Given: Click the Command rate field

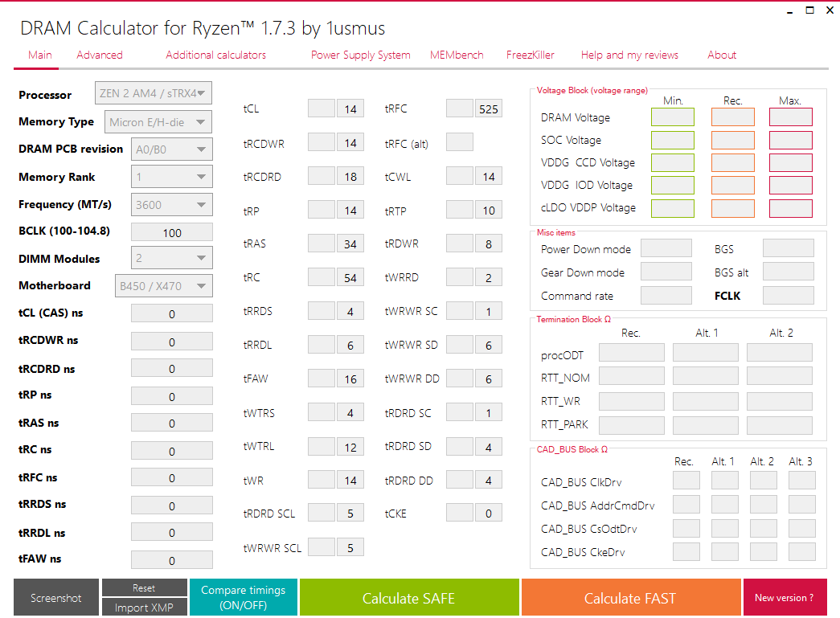Looking at the screenshot, I should pos(666,295).
